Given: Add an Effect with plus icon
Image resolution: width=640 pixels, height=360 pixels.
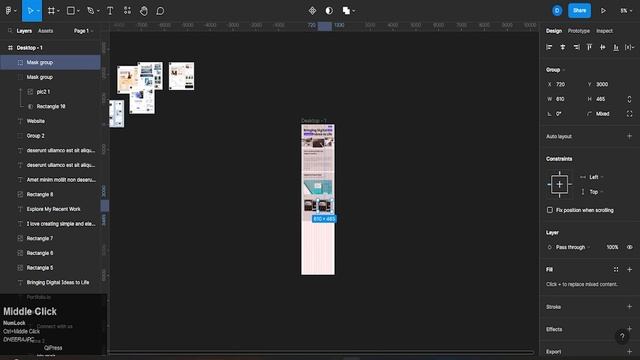Looking at the screenshot, I should (x=629, y=329).
